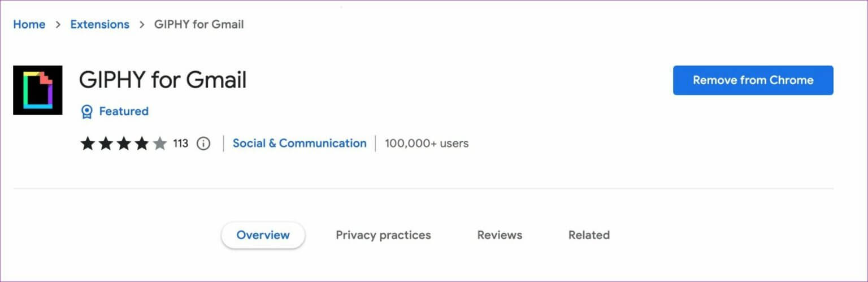Click the GIPHY for Gmail title heading
The height and width of the screenshot is (282, 868).
click(x=163, y=80)
